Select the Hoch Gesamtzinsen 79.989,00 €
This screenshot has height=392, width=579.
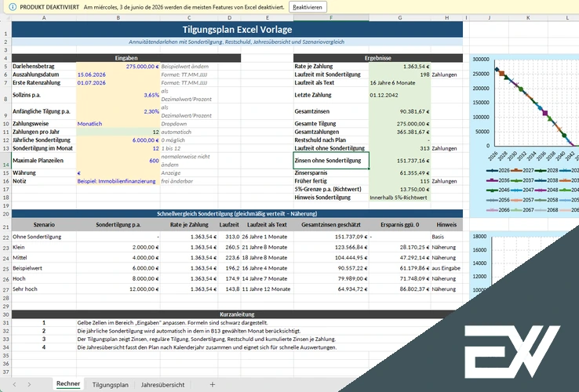pyautogui.click(x=331, y=278)
